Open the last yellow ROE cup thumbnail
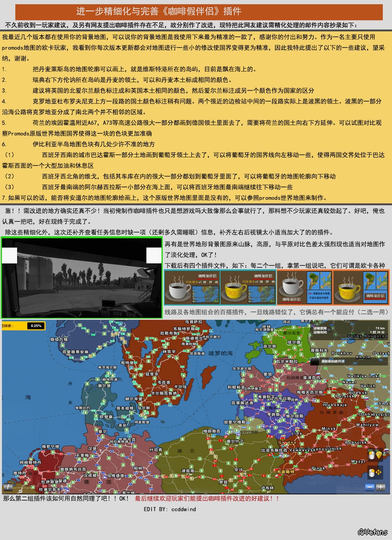 tap(361, 287)
